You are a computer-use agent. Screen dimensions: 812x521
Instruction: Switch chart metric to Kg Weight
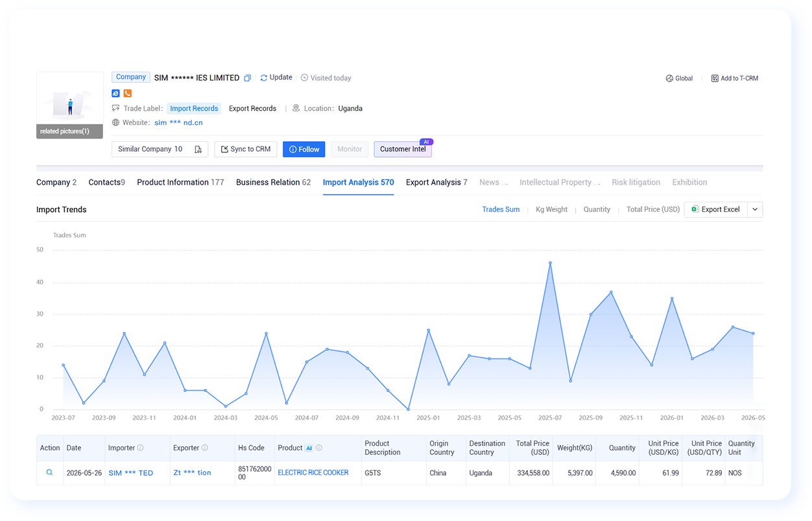pyautogui.click(x=551, y=209)
